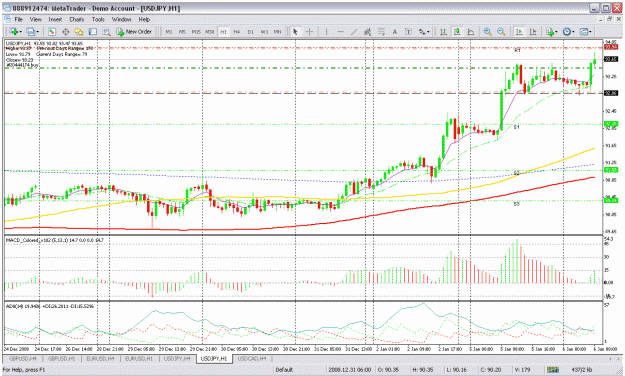The height and width of the screenshot is (376, 625).
Task: Toggle the Market Watch window icon
Action: click(52, 31)
